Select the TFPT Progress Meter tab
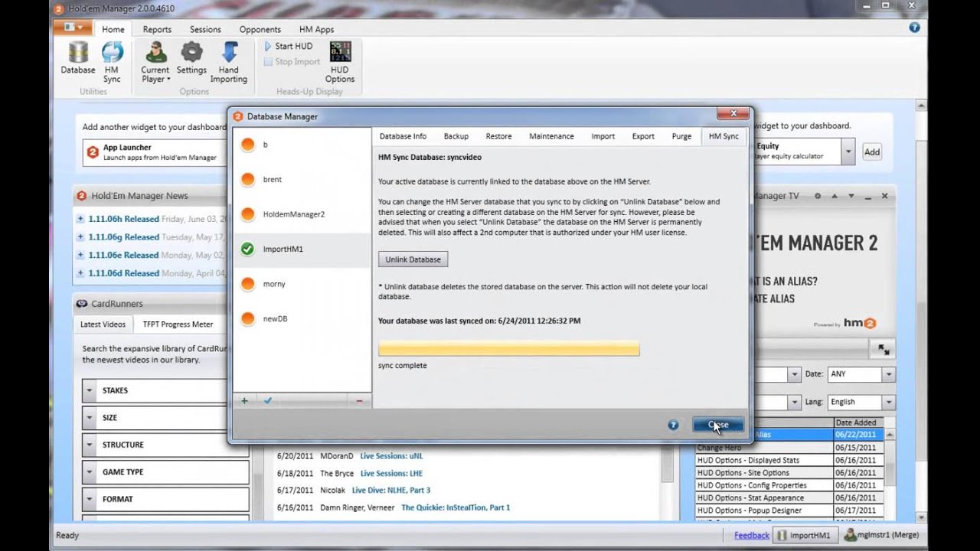The height and width of the screenshot is (551, 980). point(178,324)
